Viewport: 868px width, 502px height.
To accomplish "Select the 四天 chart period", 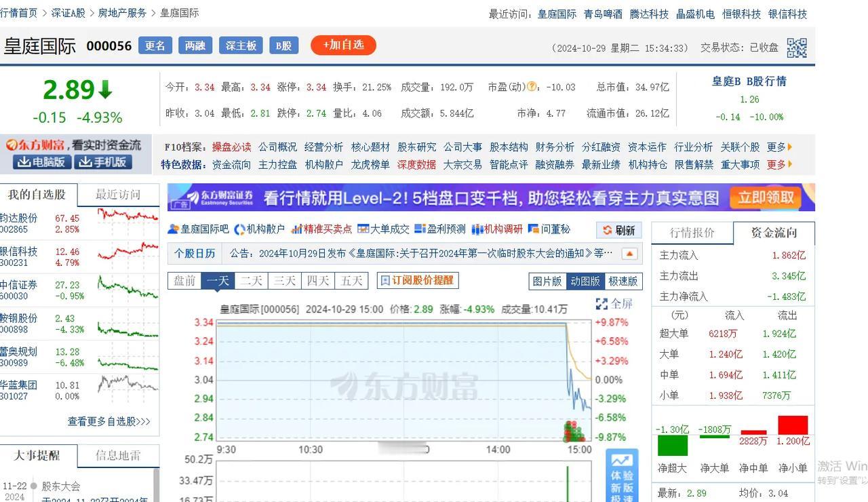I will pos(317,281).
